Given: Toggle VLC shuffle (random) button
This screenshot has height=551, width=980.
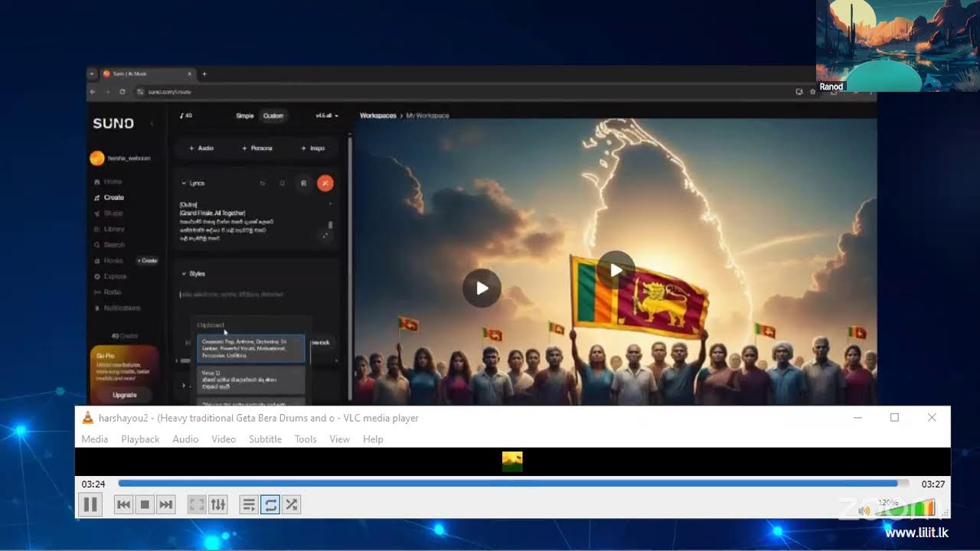Looking at the screenshot, I should 291,504.
